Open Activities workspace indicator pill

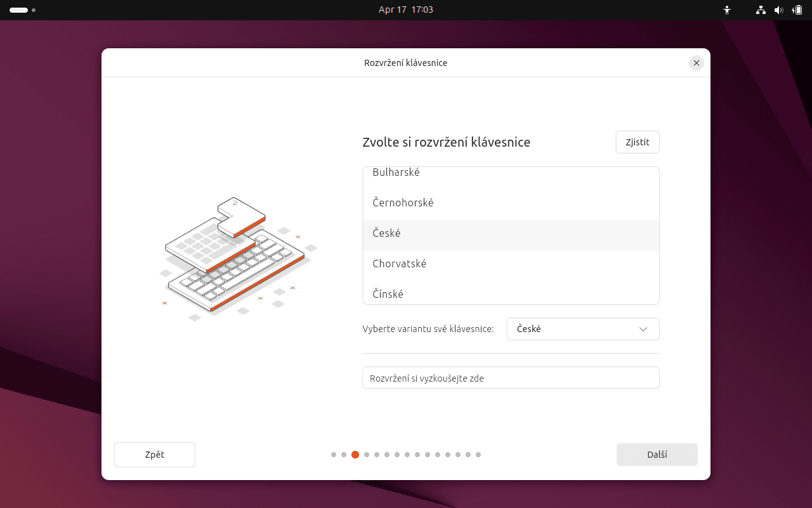(x=22, y=10)
